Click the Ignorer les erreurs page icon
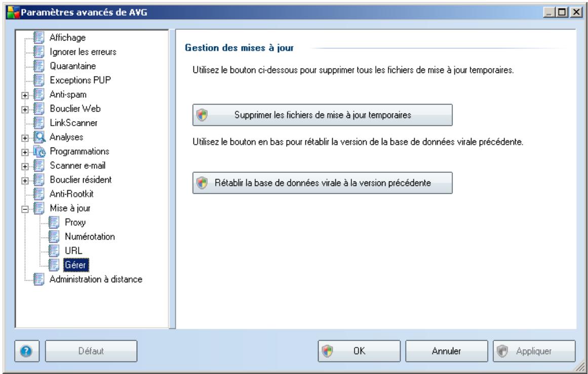 pos(38,52)
